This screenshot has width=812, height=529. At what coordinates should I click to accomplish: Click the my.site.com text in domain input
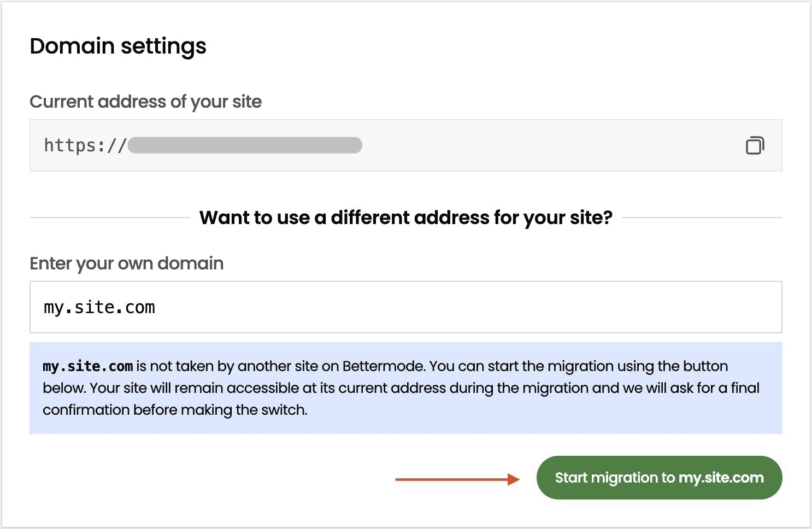(x=99, y=308)
